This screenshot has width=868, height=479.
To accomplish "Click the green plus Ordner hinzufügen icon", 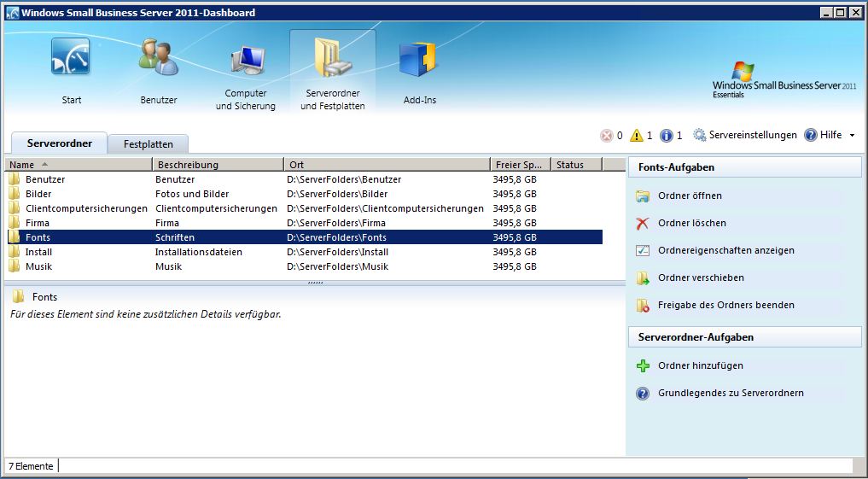I will tap(643, 365).
